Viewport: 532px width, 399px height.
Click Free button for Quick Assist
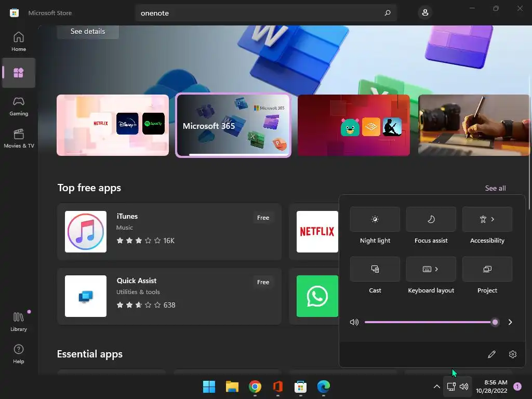263,282
